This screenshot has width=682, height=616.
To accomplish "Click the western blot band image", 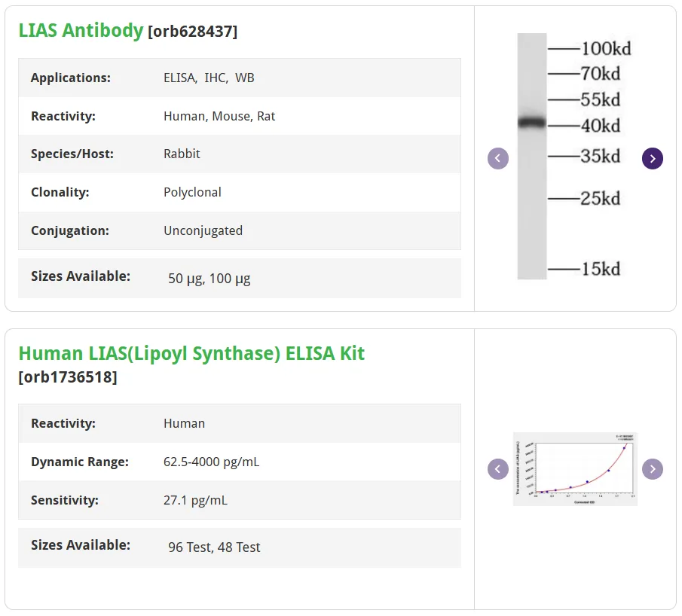I will pos(574,157).
